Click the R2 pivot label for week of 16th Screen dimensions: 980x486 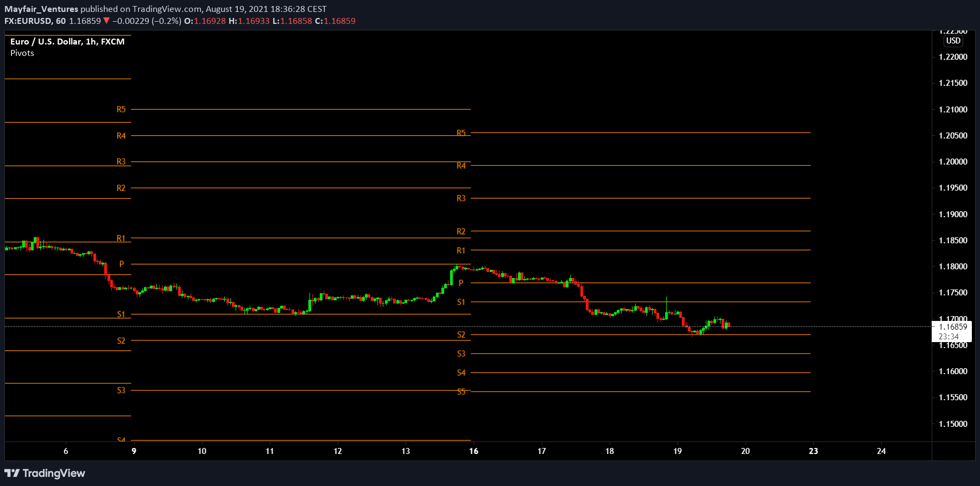pyautogui.click(x=461, y=231)
